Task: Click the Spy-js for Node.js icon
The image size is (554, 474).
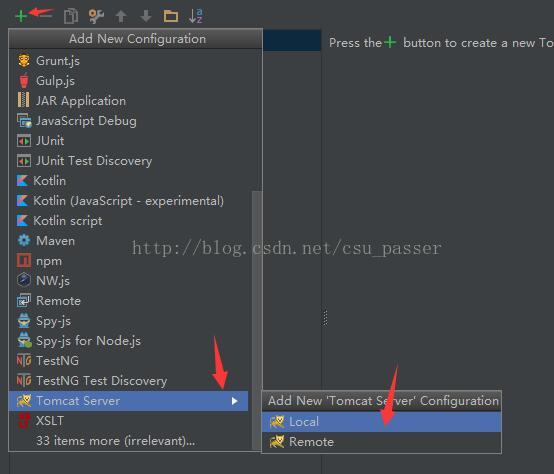Action: coord(24,340)
